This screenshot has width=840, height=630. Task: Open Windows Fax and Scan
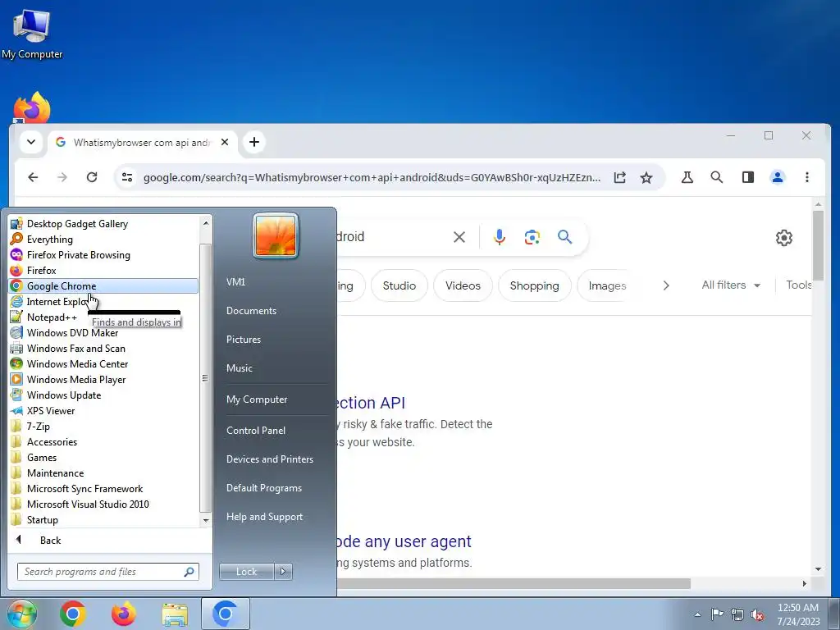(103, 348)
